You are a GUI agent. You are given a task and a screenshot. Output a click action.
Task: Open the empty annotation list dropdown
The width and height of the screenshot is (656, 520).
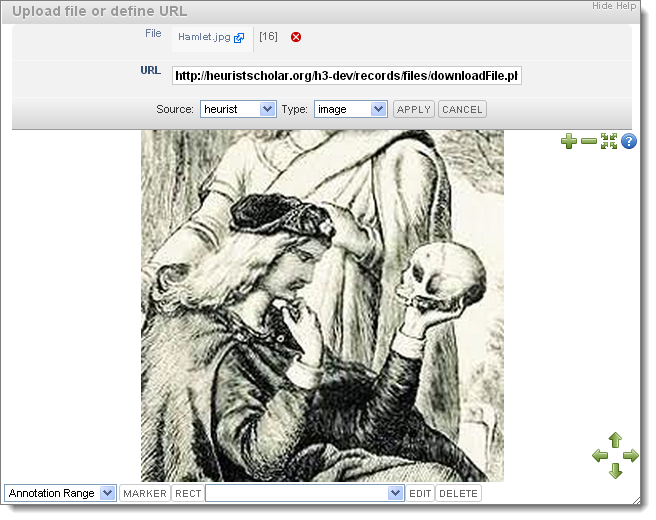pyautogui.click(x=305, y=493)
